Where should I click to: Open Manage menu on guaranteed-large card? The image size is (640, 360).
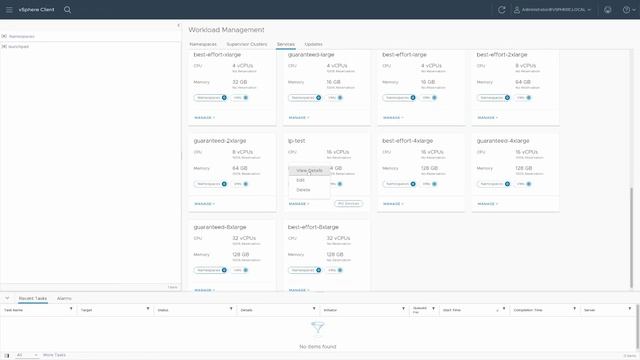(299, 118)
